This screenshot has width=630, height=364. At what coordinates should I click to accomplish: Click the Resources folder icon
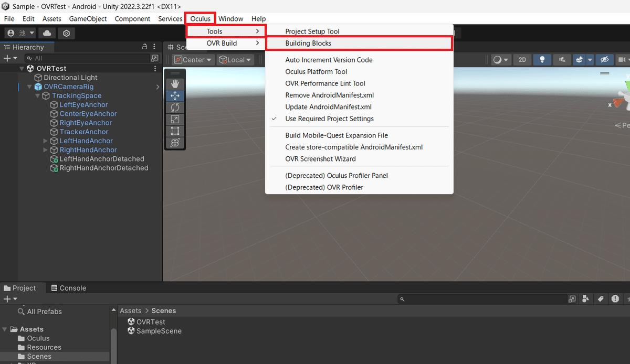[22, 347]
